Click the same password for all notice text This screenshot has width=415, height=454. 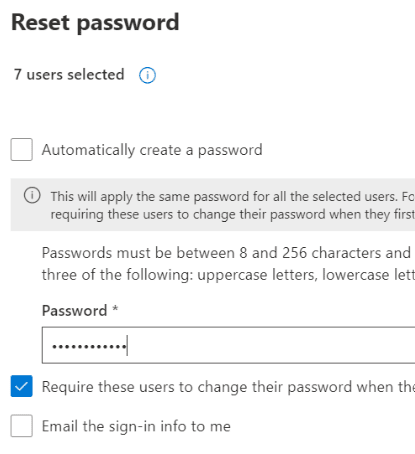coord(233,197)
